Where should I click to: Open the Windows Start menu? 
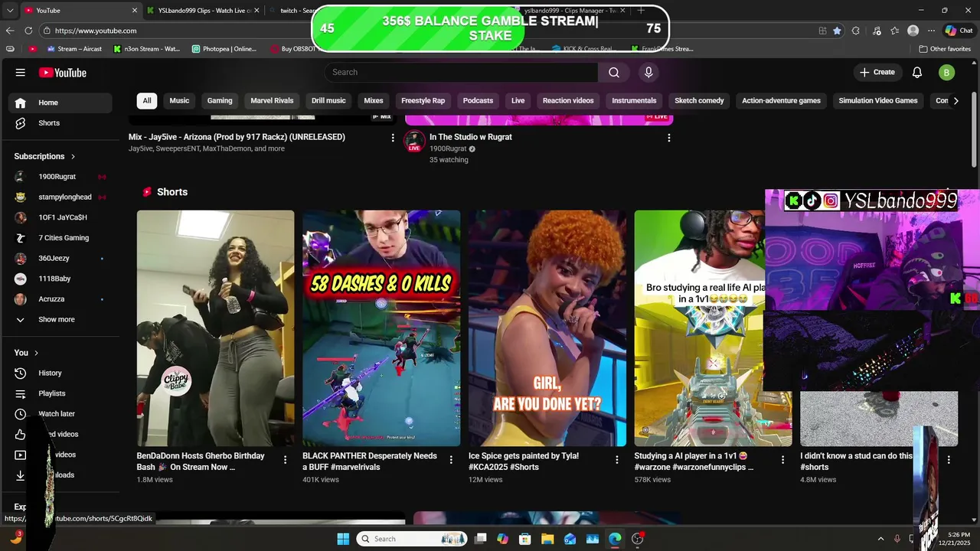click(342, 539)
